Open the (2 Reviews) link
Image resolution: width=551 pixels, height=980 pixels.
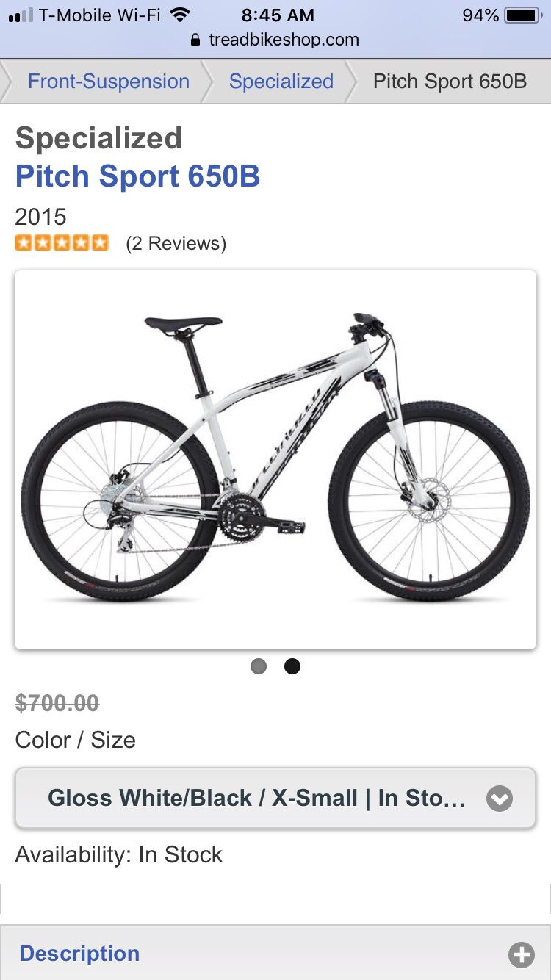tap(176, 243)
